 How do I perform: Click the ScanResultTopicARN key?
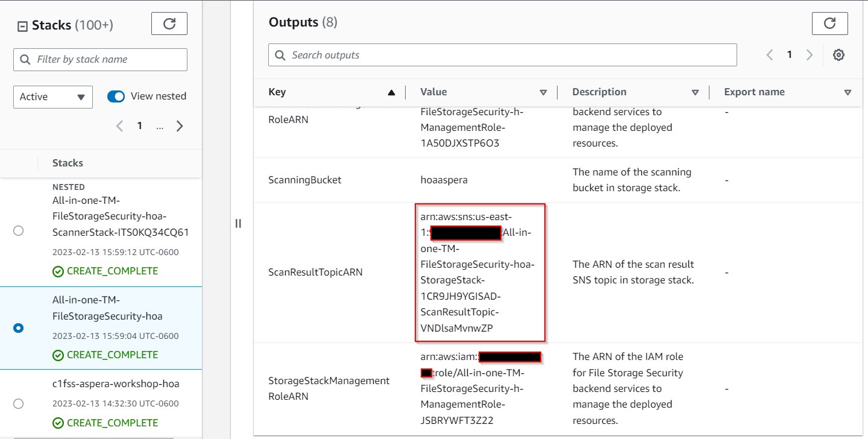[315, 272]
